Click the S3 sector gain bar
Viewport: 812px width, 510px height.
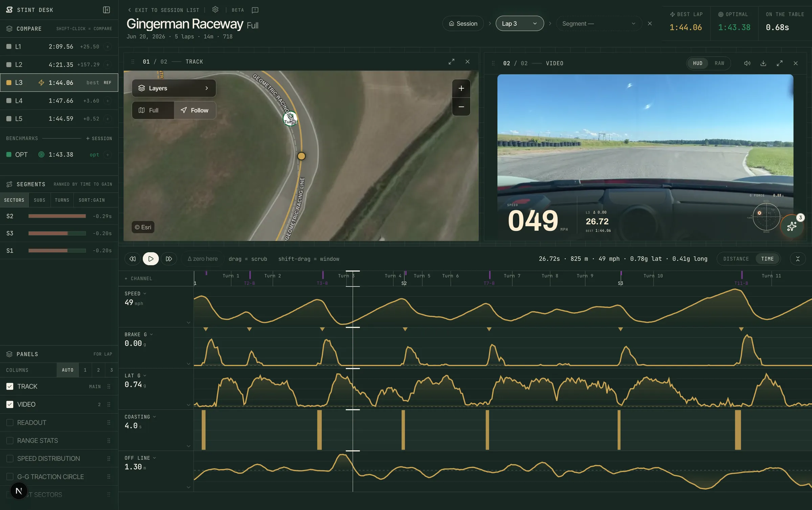pos(57,234)
